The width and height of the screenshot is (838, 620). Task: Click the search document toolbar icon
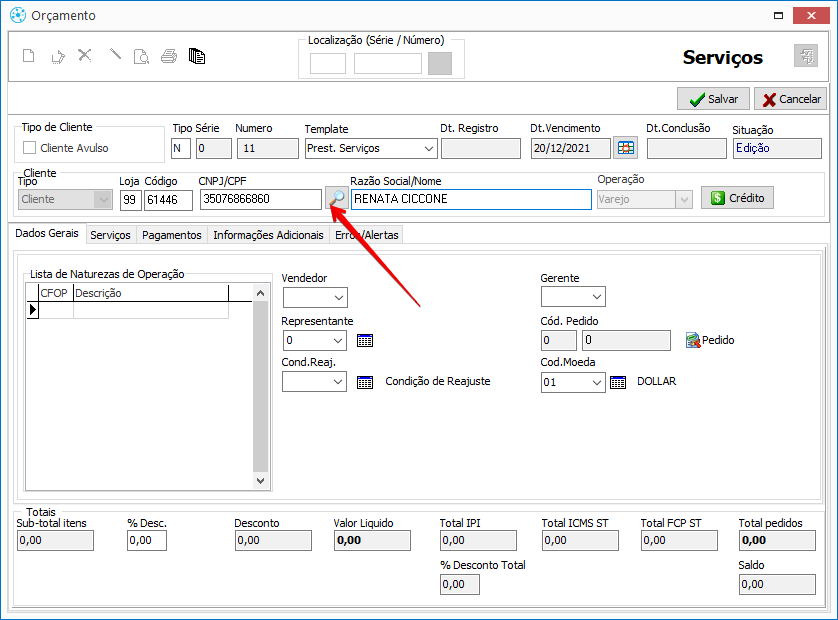coord(141,56)
